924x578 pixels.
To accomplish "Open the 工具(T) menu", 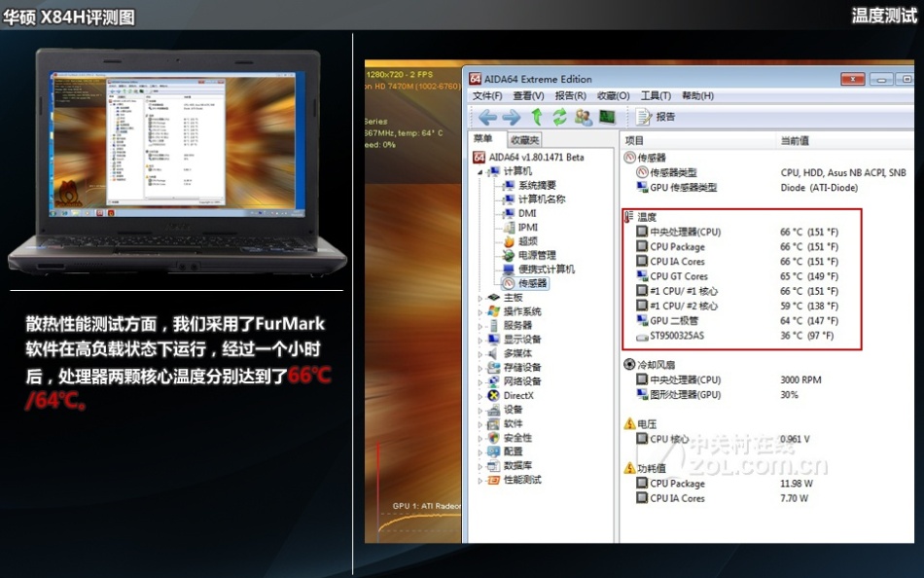I will [656, 95].
